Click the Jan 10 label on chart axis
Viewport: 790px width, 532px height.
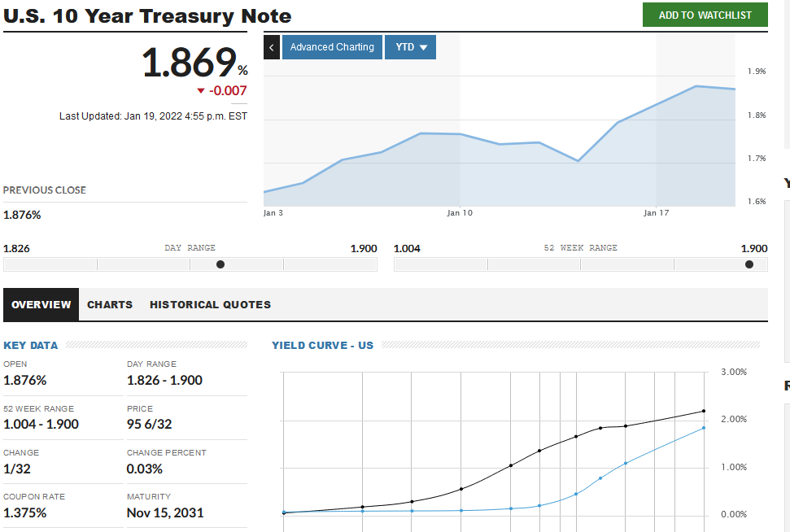[x=460, y=213]
